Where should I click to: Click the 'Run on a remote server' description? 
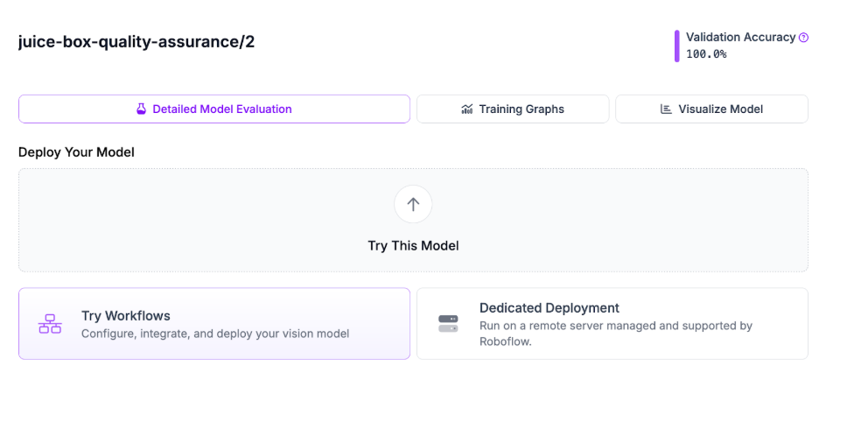(615, 326)
